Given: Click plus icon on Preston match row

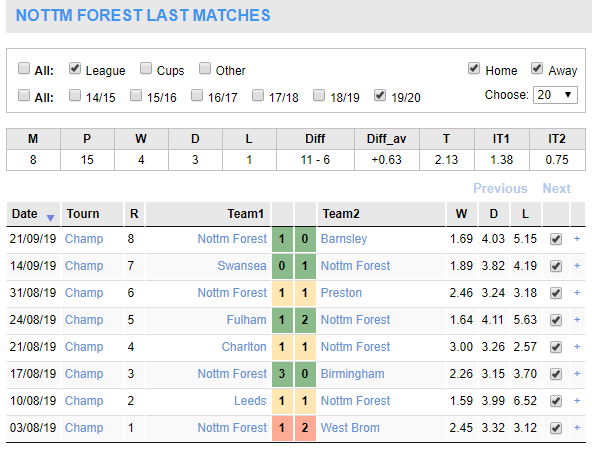Looking at the screenshot, I should pos(577,293).
